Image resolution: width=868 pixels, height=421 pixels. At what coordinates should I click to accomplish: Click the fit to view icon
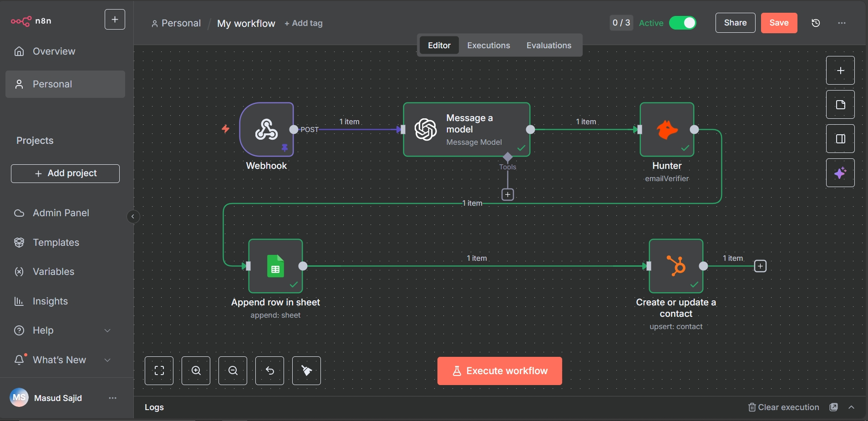pyautogui.click(x=159, y=371)
